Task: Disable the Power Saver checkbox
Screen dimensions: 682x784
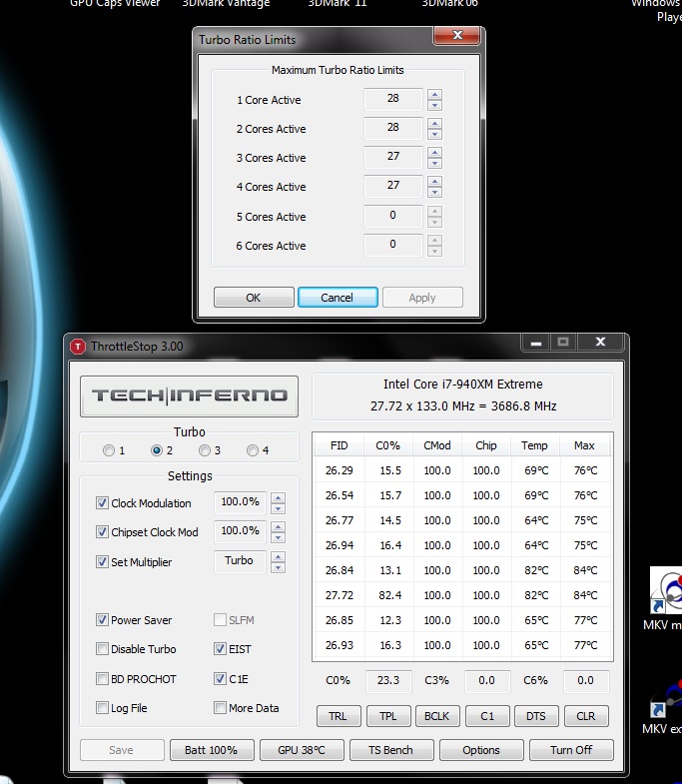Action: [102, 620]
